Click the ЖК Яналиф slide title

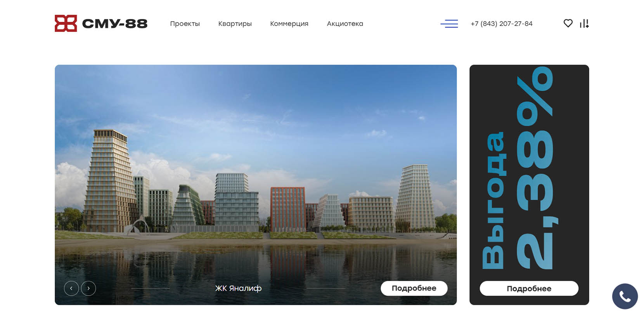(x=238, y=288)
